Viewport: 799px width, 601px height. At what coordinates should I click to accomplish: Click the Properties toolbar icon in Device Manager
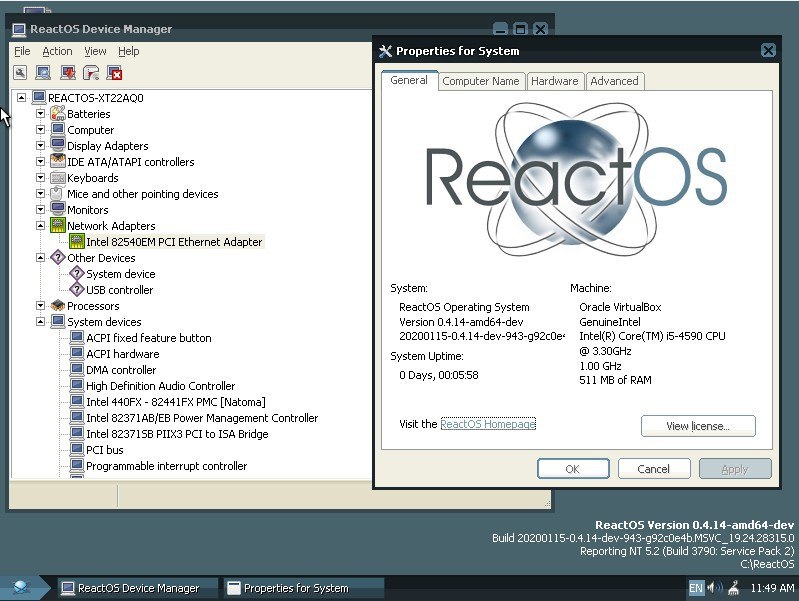tap(20, 72)
